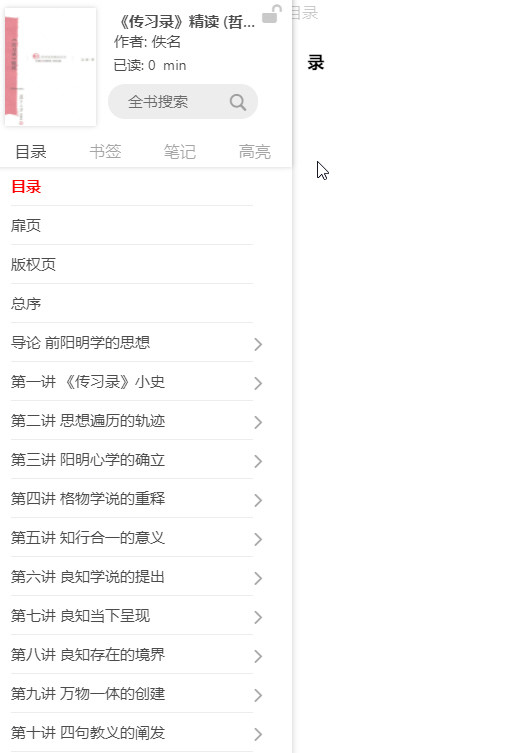Expand 第十讲 四句教义的阐发 chevron
Screen dimensions: 521x753
[258, 734]
